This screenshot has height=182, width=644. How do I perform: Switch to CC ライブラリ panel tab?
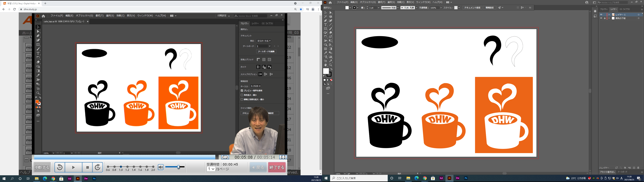(625, 9)
